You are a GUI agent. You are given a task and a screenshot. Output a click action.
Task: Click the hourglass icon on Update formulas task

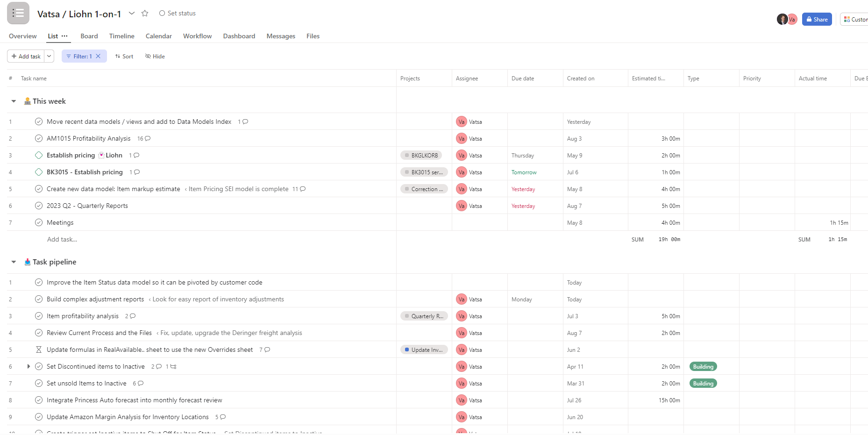pos(38,349)
